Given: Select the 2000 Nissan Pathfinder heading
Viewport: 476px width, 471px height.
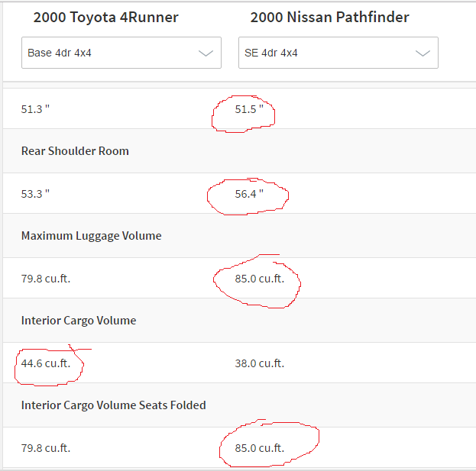Looking at the screenshot, I should pos(329,17).
